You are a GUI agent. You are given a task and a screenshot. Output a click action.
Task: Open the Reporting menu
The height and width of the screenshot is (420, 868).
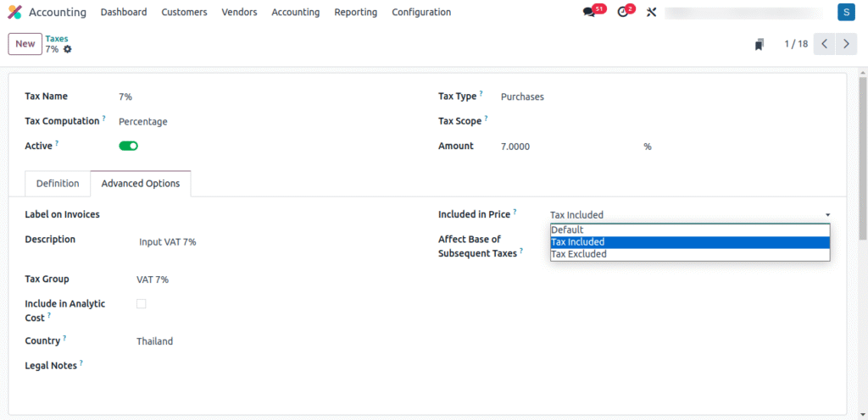pyautogui.click(x=355, y=12)
